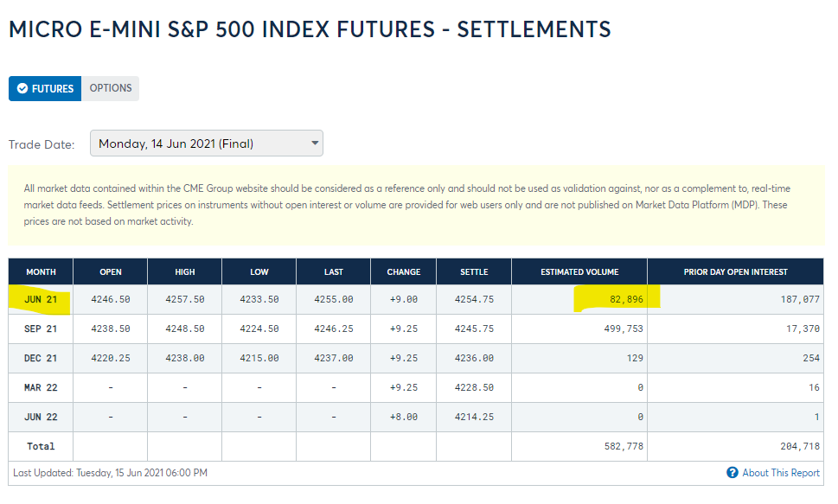Click the Estimated Volume column header
Image resolution: width=838 pixels, height=504 pixels.
(579, 271)
